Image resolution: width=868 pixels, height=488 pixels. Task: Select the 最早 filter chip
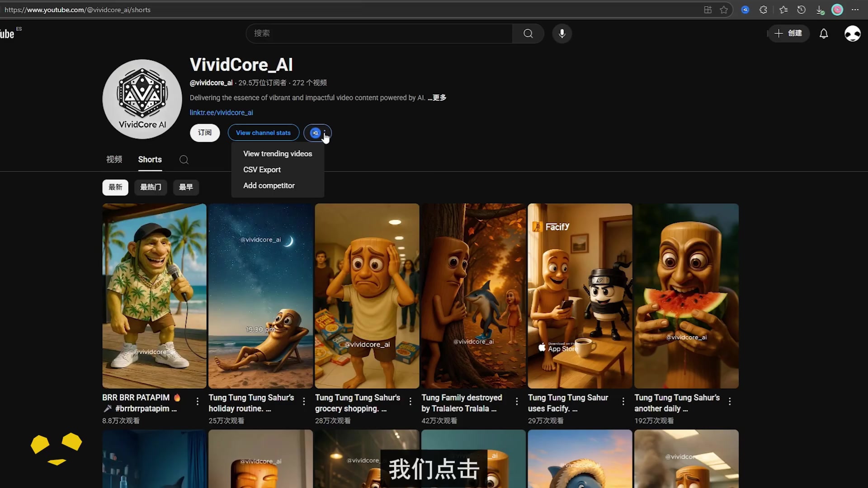(x=186, y=187)
